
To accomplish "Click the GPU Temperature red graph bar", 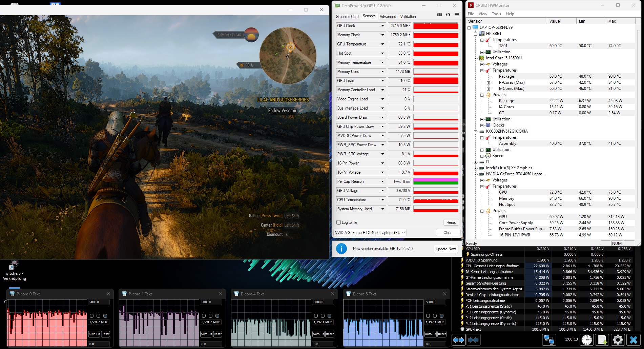I will pos(436,44).
